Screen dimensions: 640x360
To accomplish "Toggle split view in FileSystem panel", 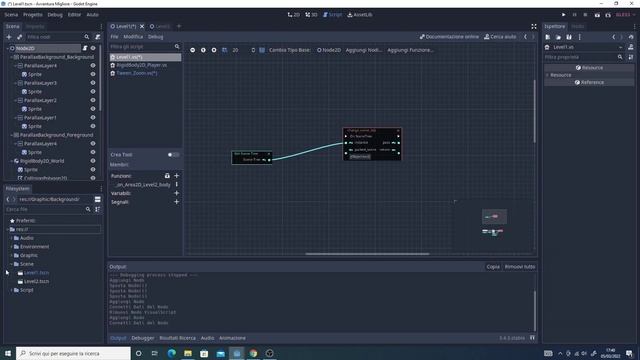I will click(98, 199).
